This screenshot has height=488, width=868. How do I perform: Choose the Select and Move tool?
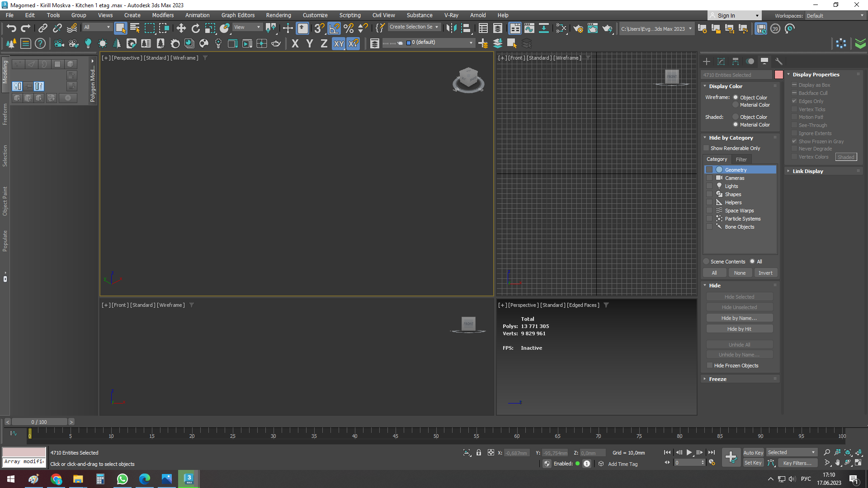coord(181,28)
